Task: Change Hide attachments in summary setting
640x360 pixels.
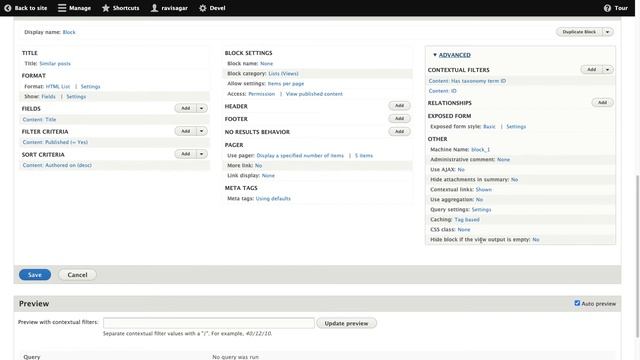Action: tap(514, 180)
